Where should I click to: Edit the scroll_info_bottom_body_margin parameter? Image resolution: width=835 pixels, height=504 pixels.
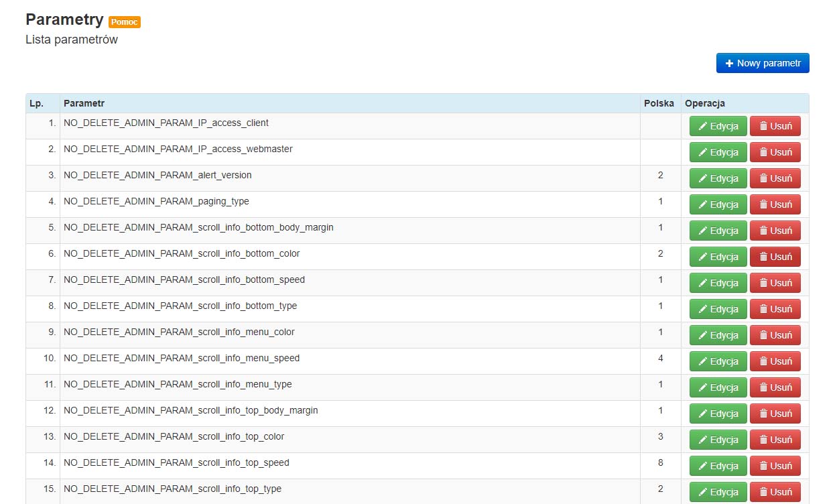pos(718,231)
